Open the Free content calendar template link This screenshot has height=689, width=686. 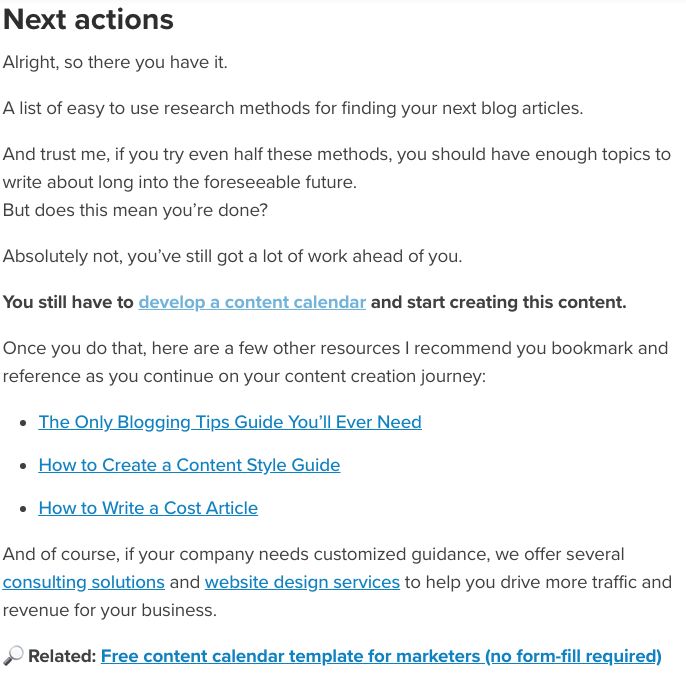click(381, 656)
